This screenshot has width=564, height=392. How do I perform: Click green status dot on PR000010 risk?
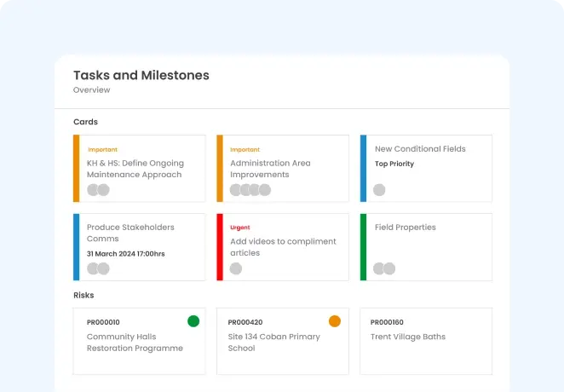click(193, 321)
